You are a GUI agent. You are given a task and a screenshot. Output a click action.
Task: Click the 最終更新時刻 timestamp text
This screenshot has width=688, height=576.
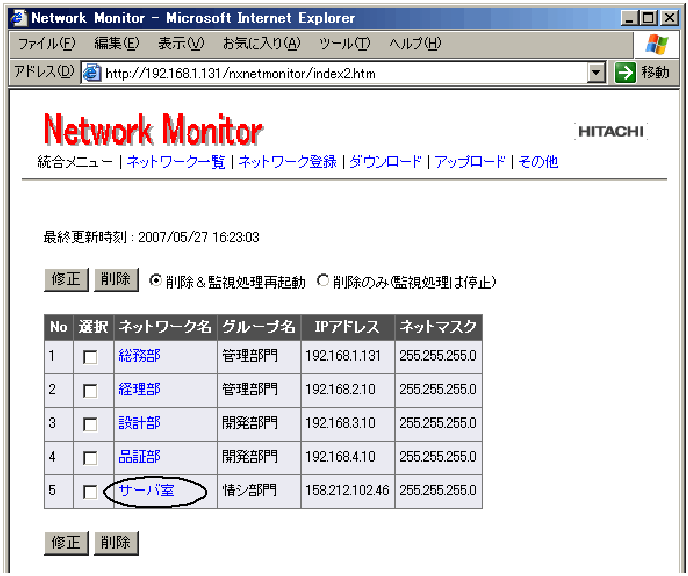pos(151,237)
